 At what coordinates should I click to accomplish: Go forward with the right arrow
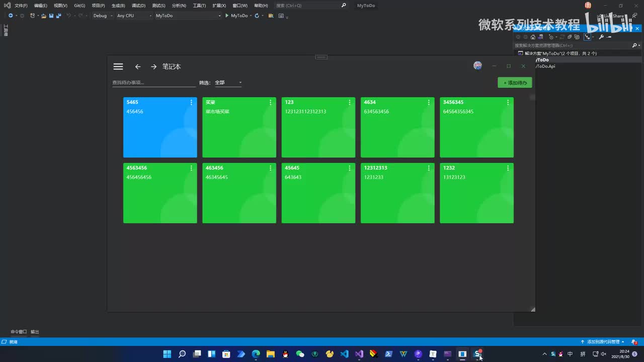click(x=154, y=66)
